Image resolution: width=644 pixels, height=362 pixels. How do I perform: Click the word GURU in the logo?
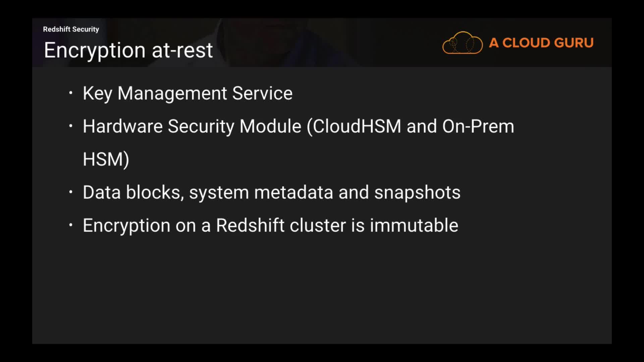click(x=574, y=43)
